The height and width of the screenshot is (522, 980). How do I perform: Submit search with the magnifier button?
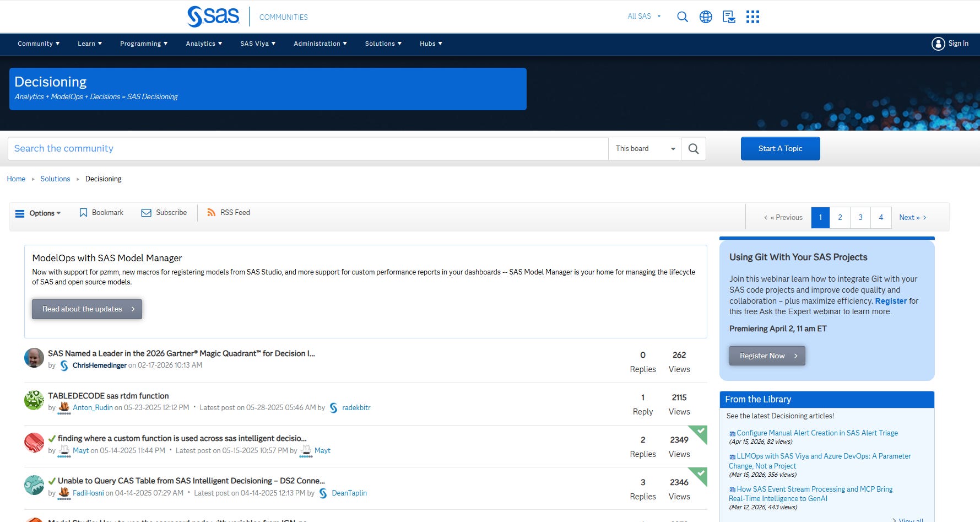694,149
